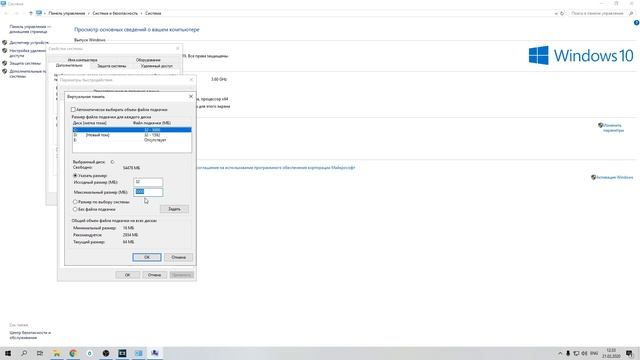
Task: Click 'Изменить параметры' shield link
Action: coord(613,128)
